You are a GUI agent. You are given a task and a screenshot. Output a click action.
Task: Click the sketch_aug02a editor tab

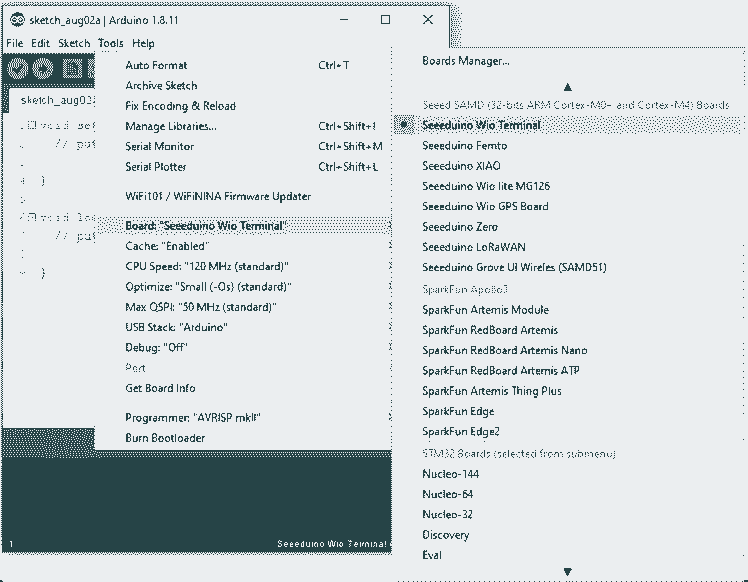click(52, 100)
